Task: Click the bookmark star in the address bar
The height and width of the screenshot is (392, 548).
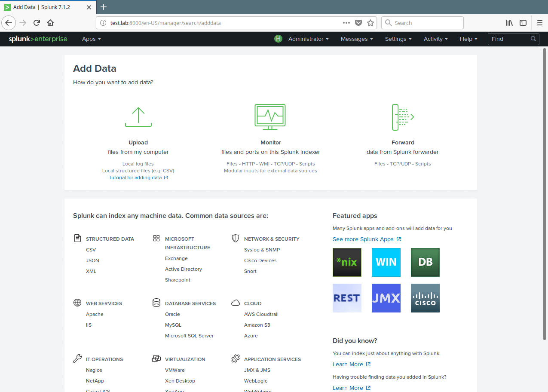Action: coord(370,23)
